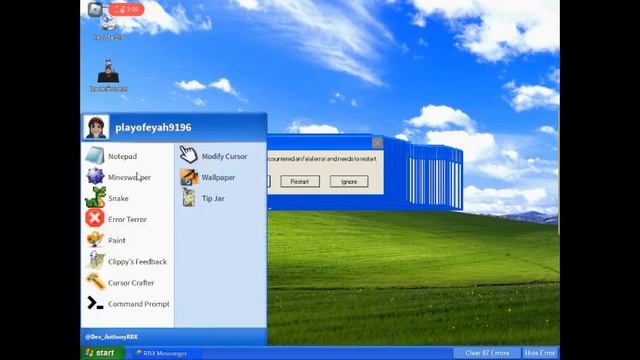640x360 pixels.
Task: Select the Wallpaper menu entry text
Action: tap(218, 178)
